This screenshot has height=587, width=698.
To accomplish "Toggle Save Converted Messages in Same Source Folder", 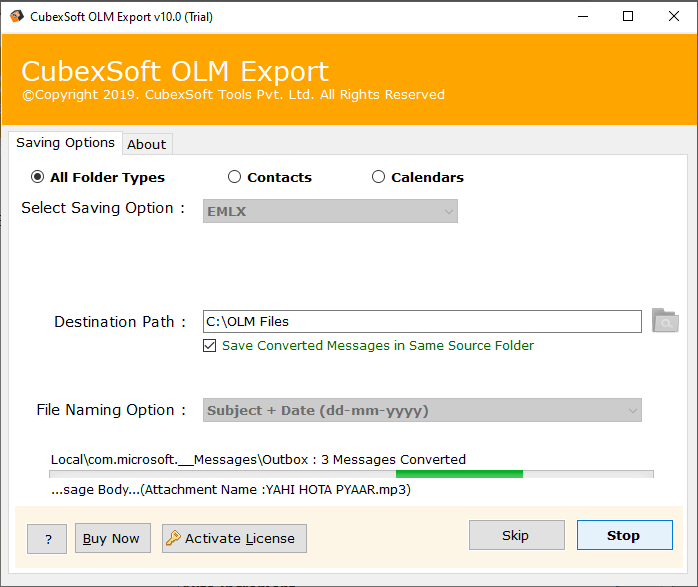I will point(209,346).
